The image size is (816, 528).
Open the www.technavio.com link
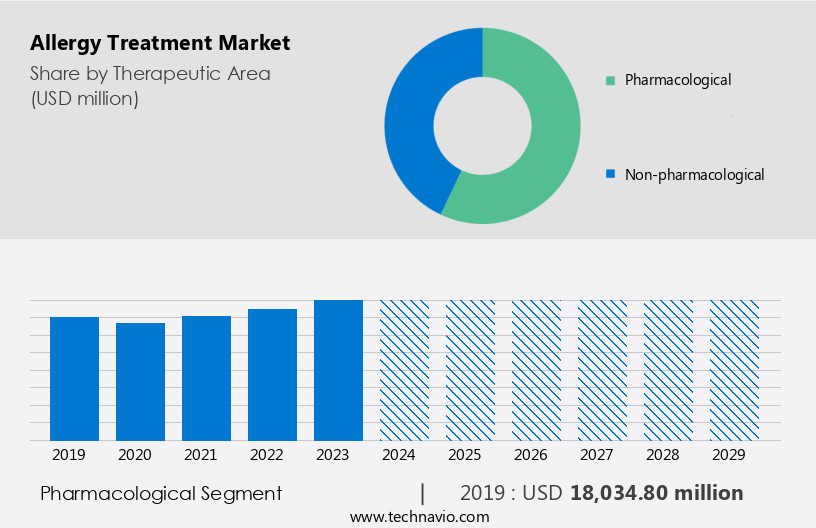420,516
